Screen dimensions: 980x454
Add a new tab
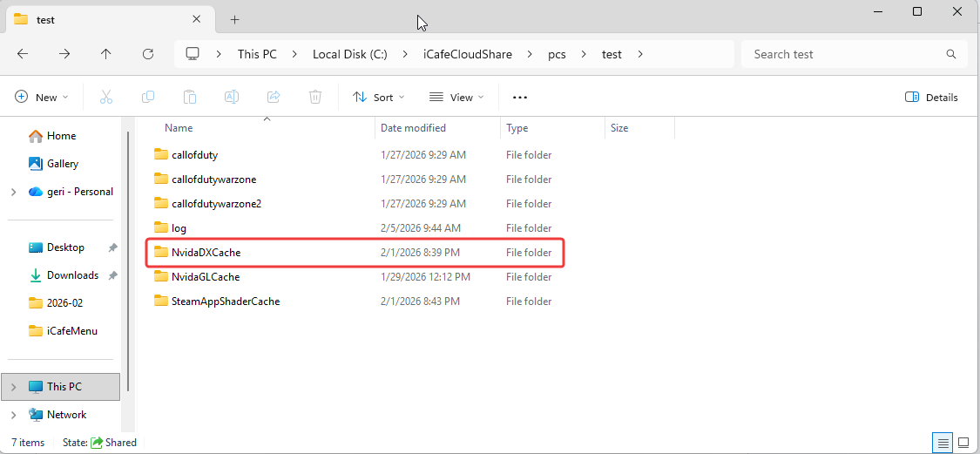coord(234,19)
